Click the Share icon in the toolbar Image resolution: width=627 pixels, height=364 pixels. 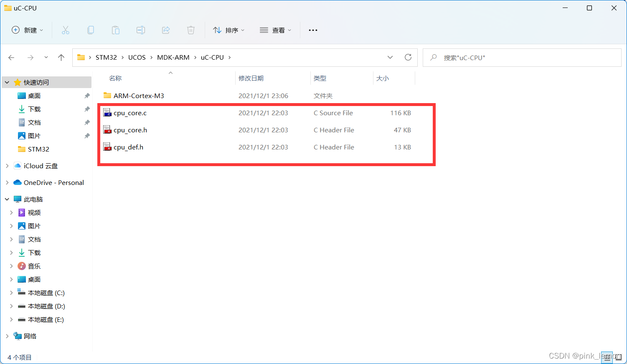[166, 30]
